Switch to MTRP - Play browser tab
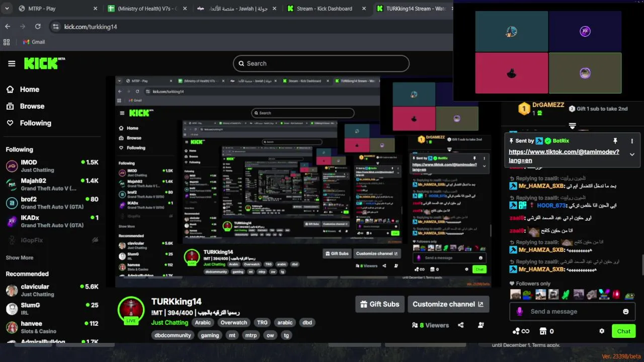 (57, 9)
